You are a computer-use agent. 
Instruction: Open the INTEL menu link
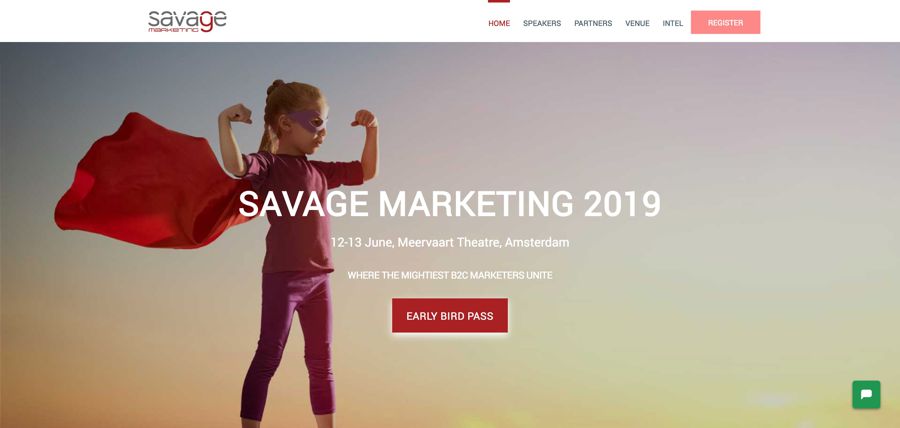pyautogui.click(x=673, y=24)
